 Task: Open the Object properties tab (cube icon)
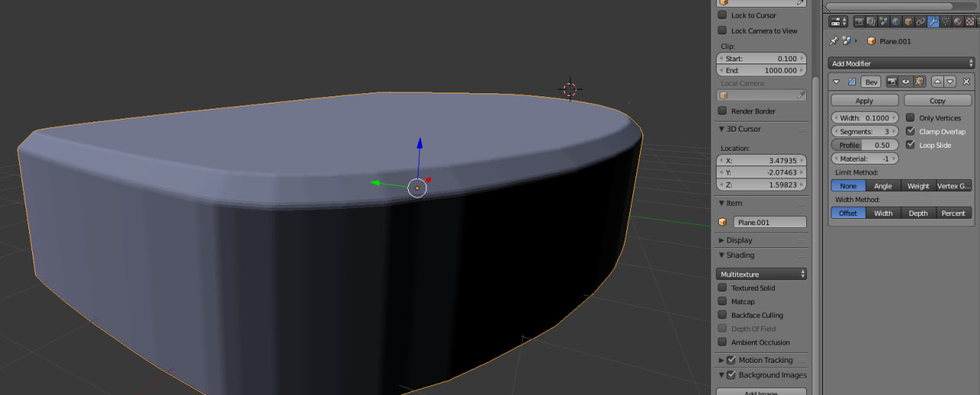[908, 21]
